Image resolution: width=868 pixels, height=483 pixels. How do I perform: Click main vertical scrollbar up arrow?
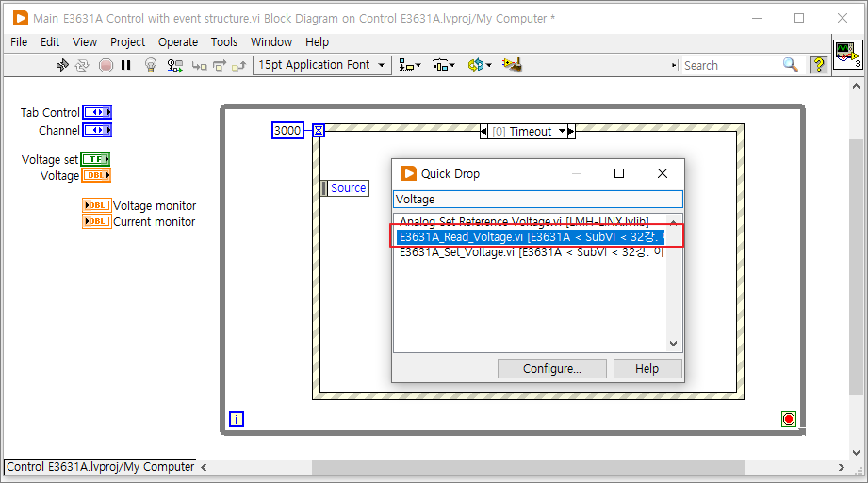pos(856,86)
